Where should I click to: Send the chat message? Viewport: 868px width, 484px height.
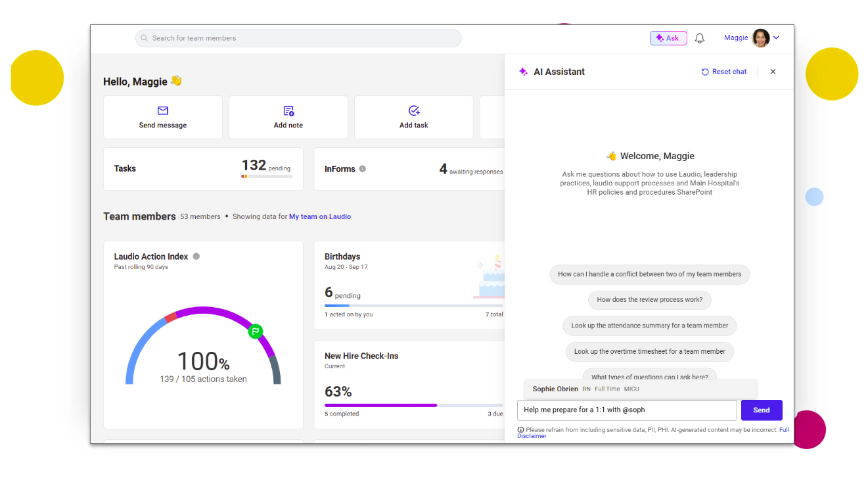(x=762, y=410)
